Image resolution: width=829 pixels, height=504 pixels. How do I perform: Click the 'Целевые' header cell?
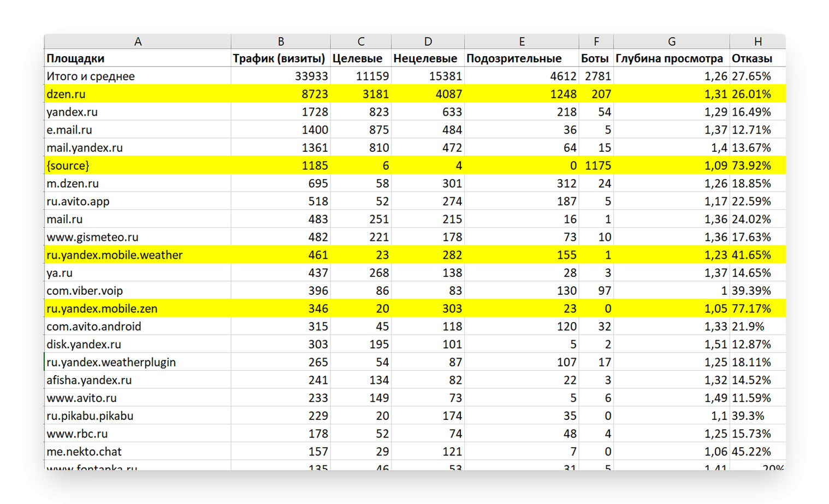coord(361,58)
